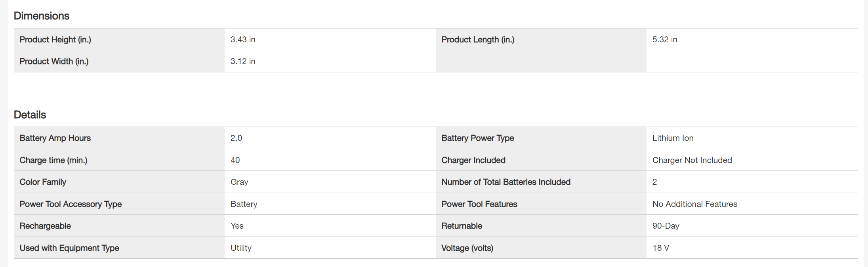Viewport: 868px width, 267px height.
Task: Select the Lithium Ion value
Action: (673, 138)
